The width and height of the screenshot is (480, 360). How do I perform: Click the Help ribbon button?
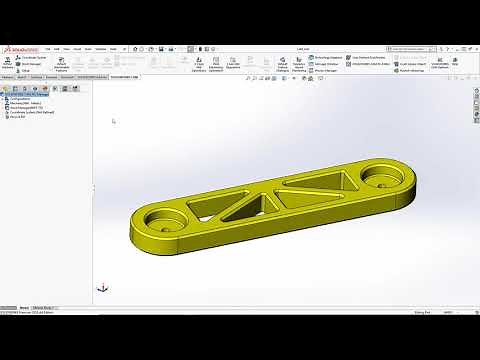[455, 62]
